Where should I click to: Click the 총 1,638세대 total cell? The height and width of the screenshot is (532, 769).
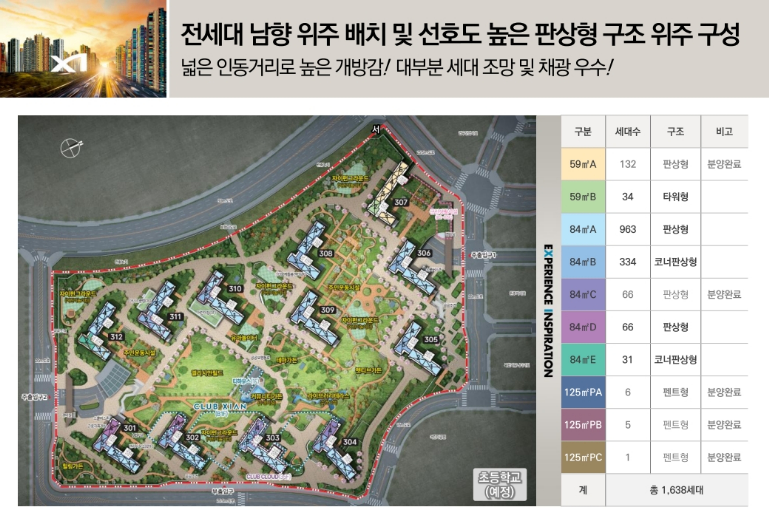click(677, 490)
